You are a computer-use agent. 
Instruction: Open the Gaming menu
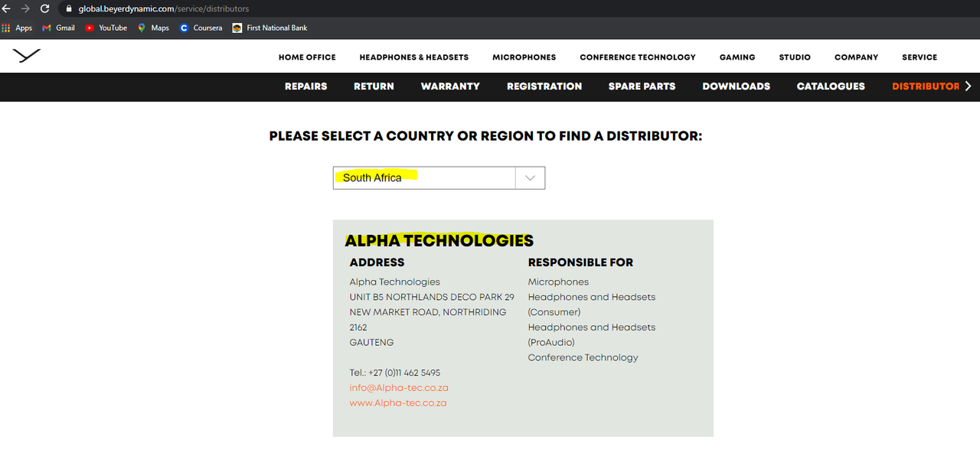click(737, 57)
